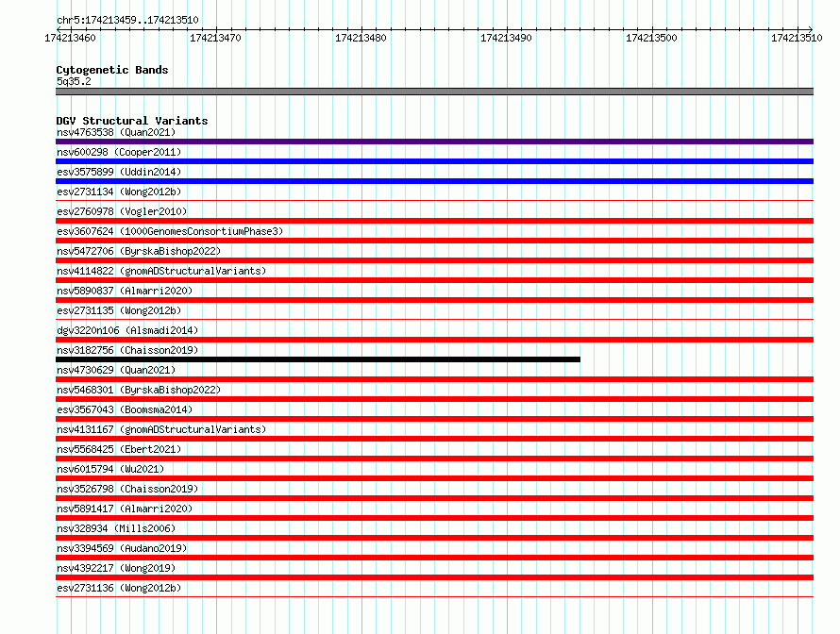The image size is (840, 634).
Task: Click the red bar under esv3567043
Action: (x=434, y=419)
